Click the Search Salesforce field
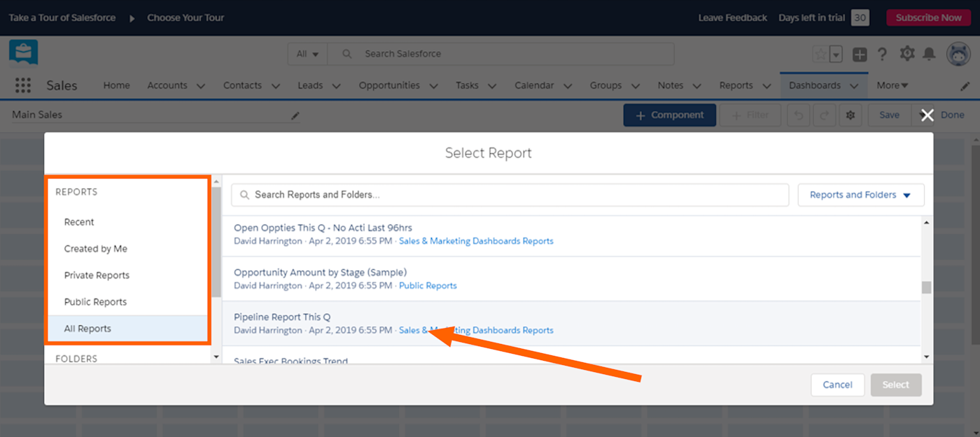Screen dimensions: 980x437 pyautogui.click(x=500, y=54)
